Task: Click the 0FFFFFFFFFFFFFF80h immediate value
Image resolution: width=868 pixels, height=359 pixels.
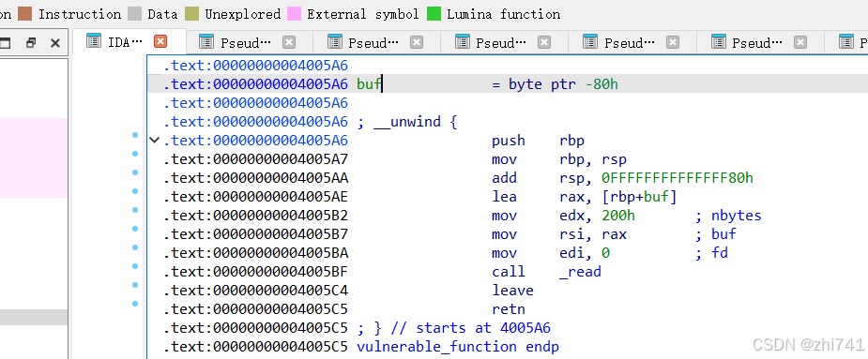Action: click(677, 178)
